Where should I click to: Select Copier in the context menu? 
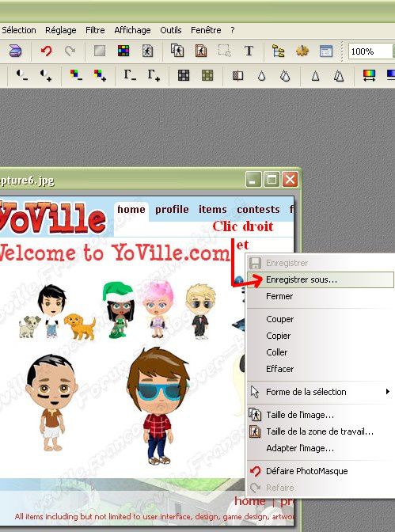tap(279, 336)
